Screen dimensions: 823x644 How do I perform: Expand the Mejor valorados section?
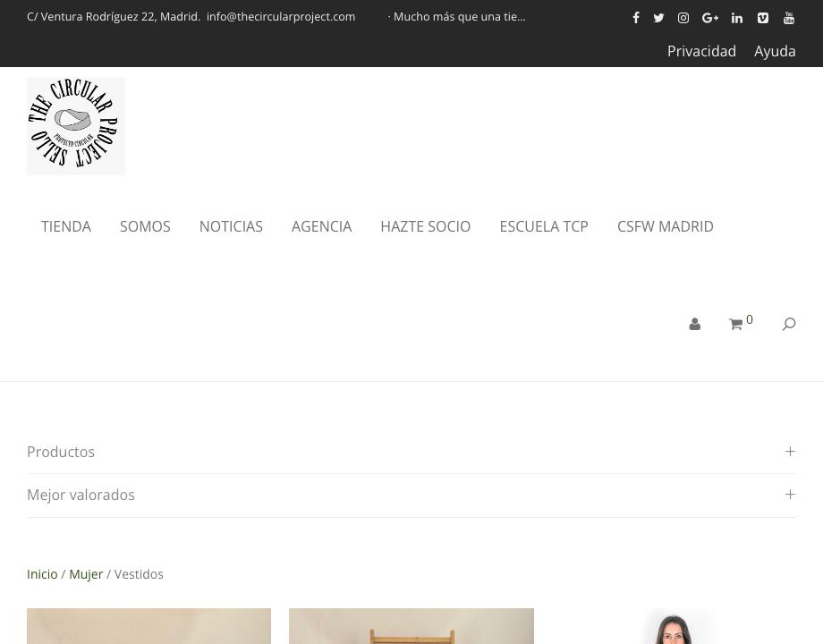coord(411,495)
